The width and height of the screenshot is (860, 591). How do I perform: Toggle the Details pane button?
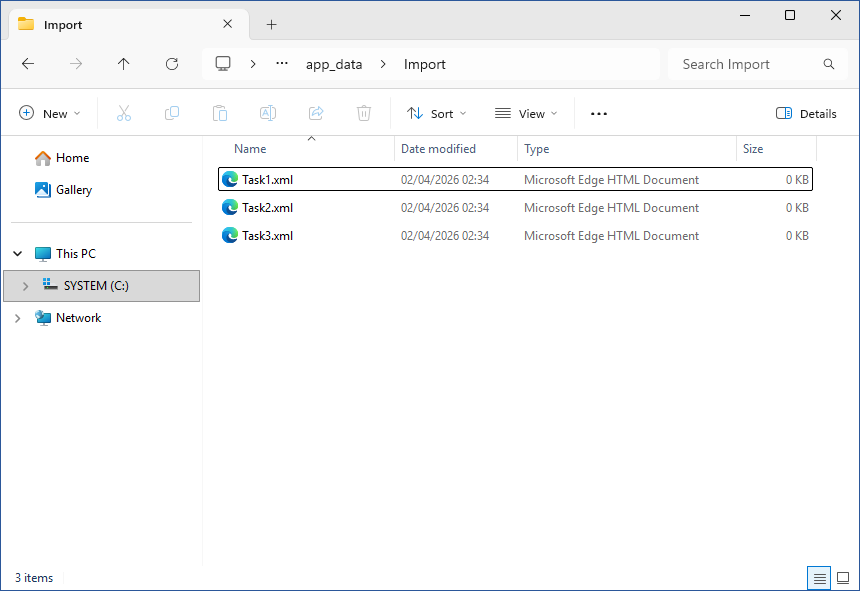point(806,114)
